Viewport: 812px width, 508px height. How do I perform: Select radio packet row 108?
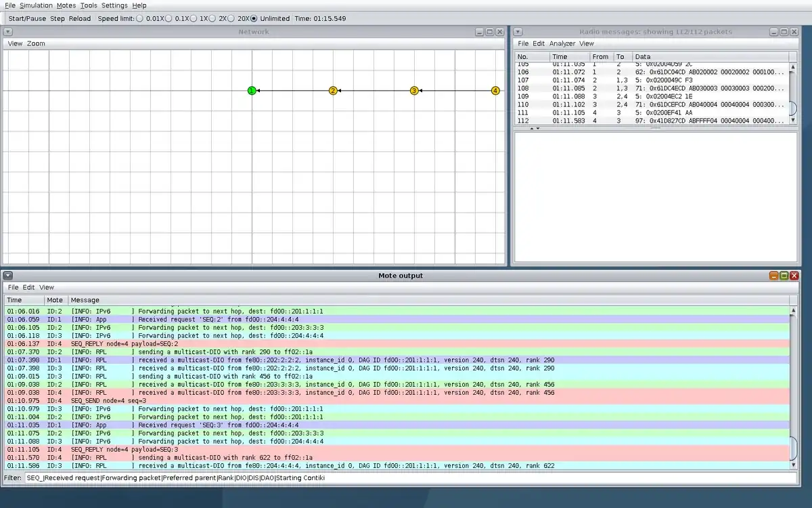(x=652, y=88)
